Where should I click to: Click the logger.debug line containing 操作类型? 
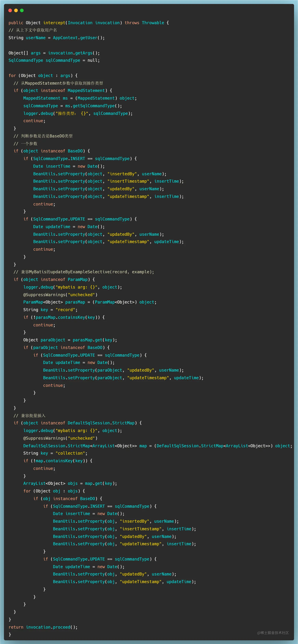tap(78, 113)
